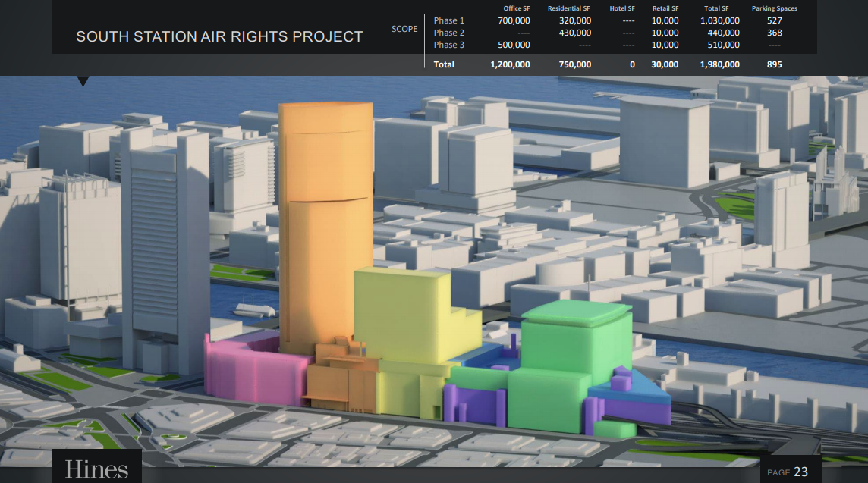The height and width of the screenshot is (483, 868).
Task: Select the Phase 3 row label
Action: pos(448,45)
